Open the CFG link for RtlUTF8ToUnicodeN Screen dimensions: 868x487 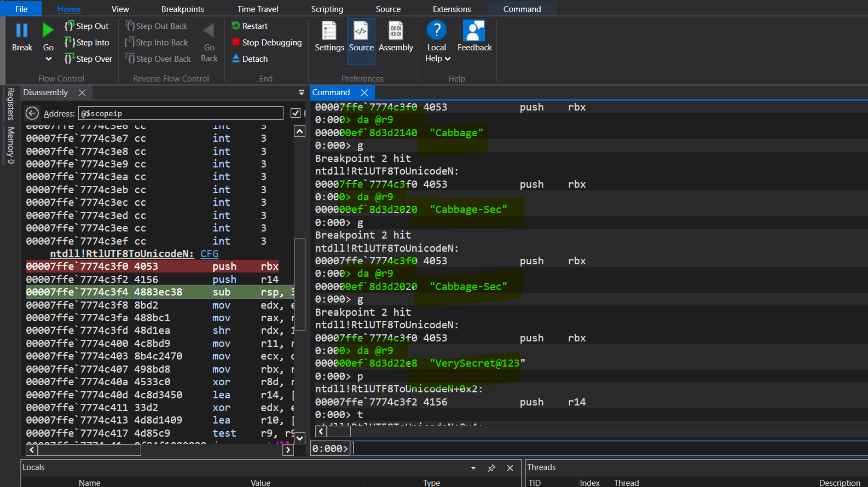209,254
